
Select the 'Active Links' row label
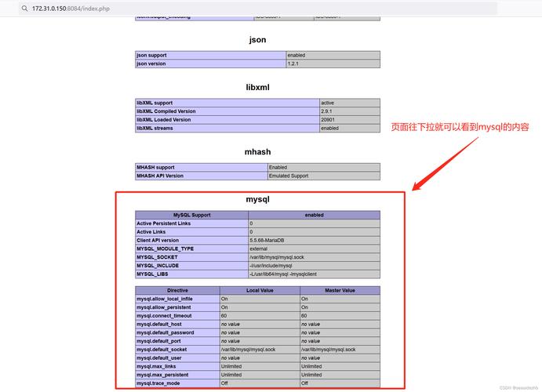151,232
